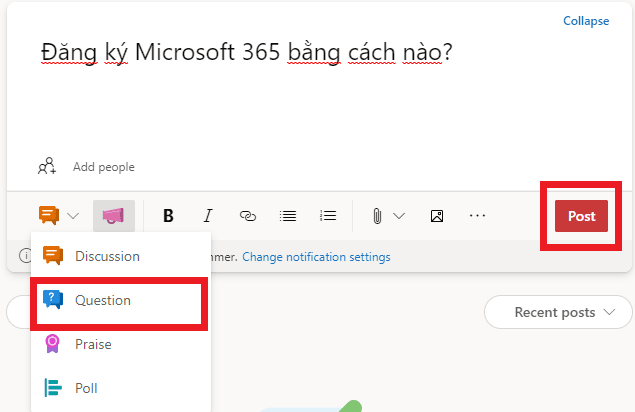Toggle the announcement megaphone button

114,216
